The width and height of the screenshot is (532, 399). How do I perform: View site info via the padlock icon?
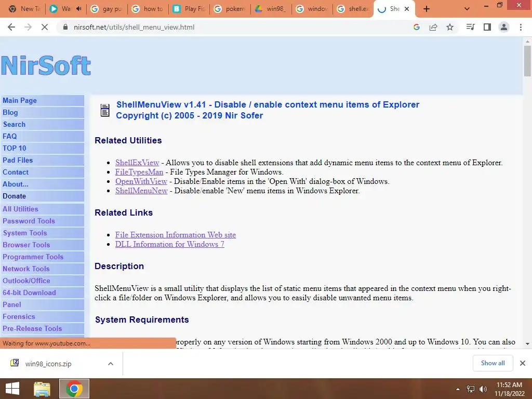coord(65,27)
